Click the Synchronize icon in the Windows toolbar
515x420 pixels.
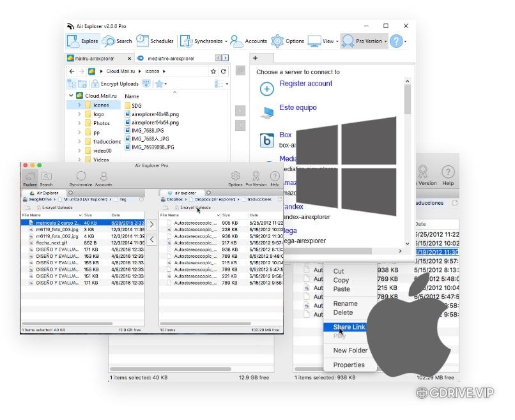pyautogui.click(x=186, y=41)
